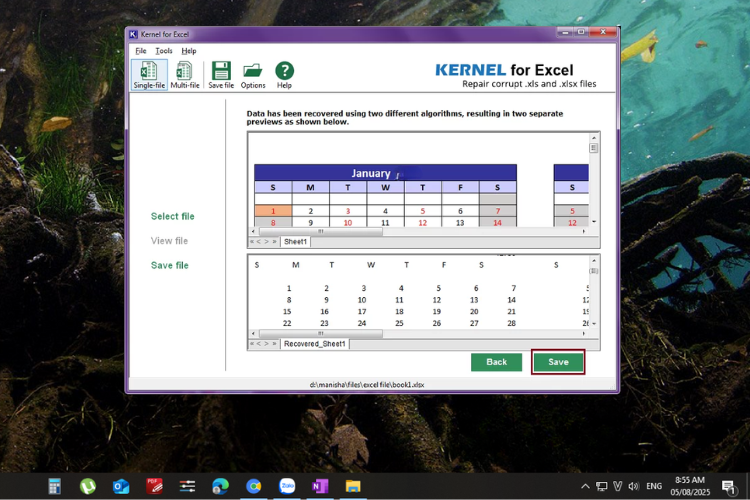Viewport: 750px width, 500px height.
Task: Click date 22 in Recovered_Sheet1 preview
Action: coord(287,323)
